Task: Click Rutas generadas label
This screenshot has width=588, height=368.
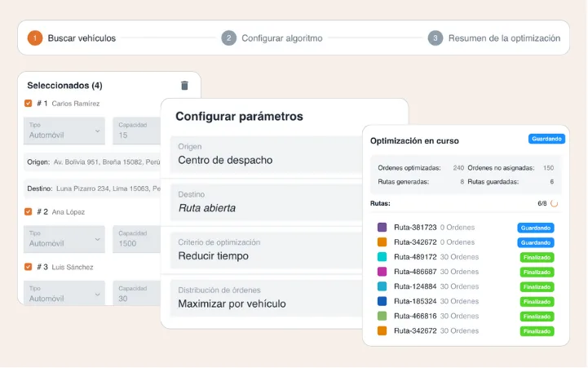Action: pyautogui.click(x=404, y=182)
